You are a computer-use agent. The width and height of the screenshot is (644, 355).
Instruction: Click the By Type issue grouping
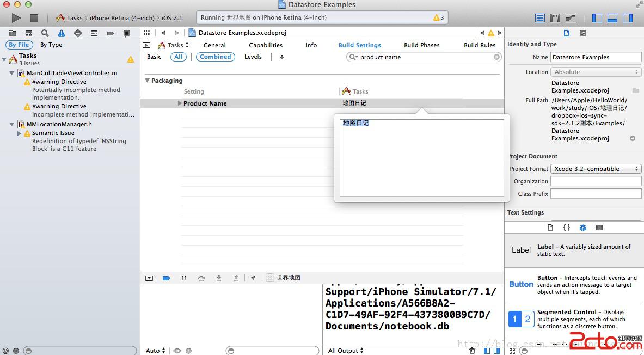pos(51,45)
